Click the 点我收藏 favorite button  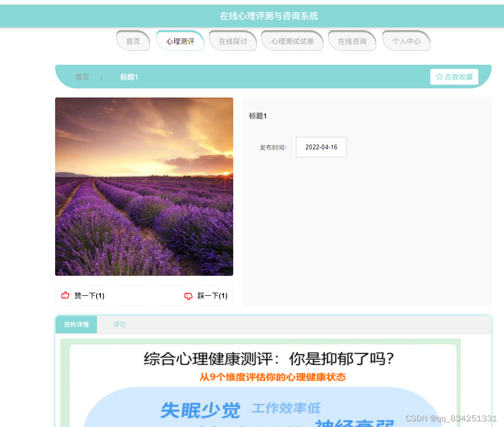point(454,77)
